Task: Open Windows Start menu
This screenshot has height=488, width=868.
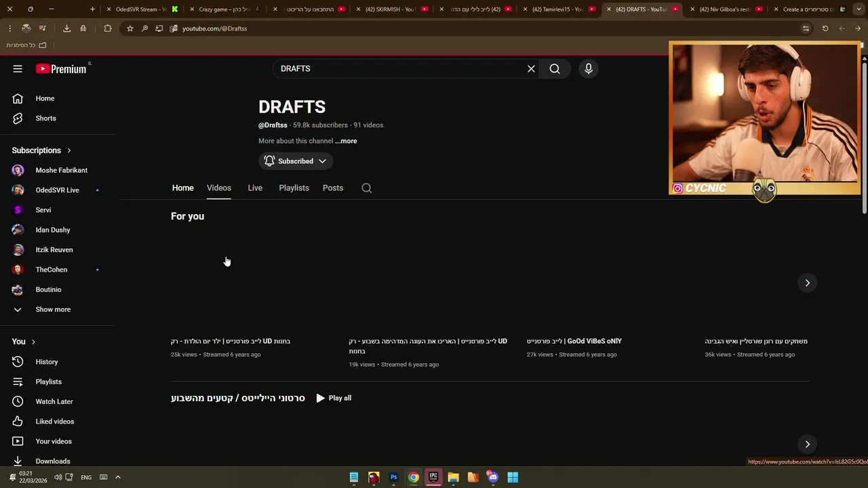Action: pyautogui.click(x=513, y=477)
